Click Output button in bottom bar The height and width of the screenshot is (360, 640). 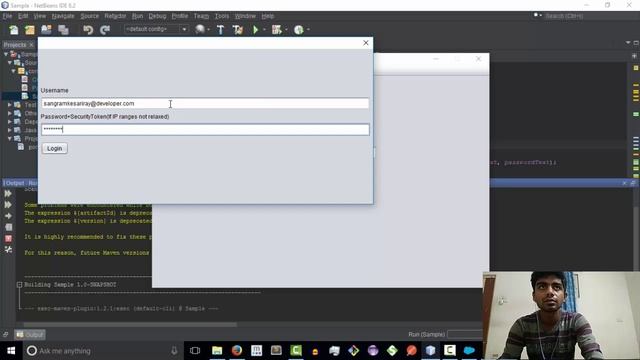coord(30,335)
